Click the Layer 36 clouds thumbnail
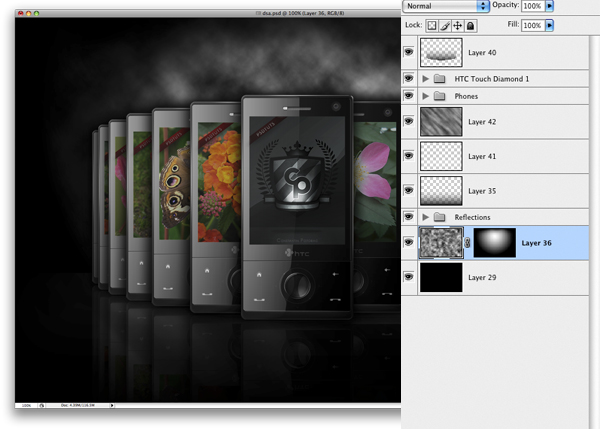 441,243
